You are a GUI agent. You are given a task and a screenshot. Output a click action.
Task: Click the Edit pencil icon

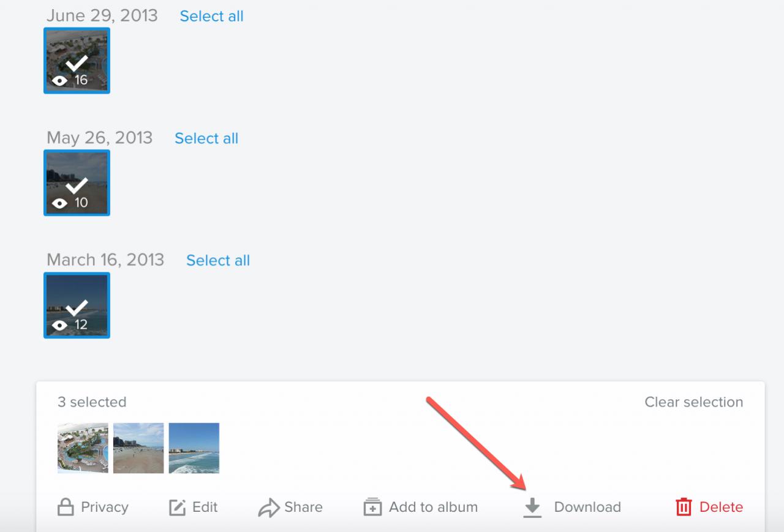pyautogui.click(x=177, y=508)
